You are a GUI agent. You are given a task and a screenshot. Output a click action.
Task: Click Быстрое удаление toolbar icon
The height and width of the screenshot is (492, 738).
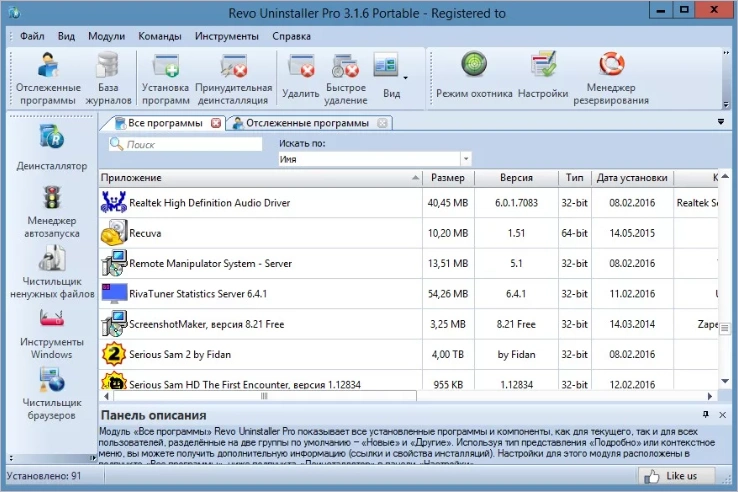pos(345,65)
